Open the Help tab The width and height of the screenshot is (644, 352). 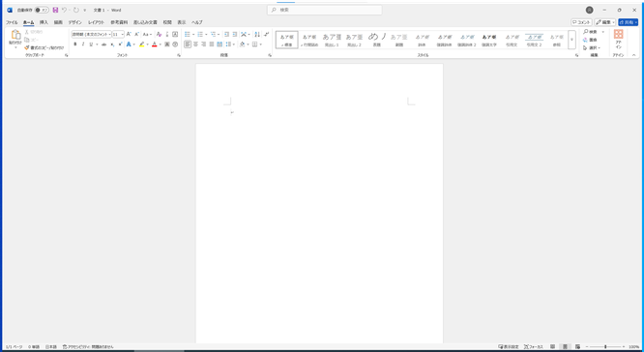click(x=197, y=22)
